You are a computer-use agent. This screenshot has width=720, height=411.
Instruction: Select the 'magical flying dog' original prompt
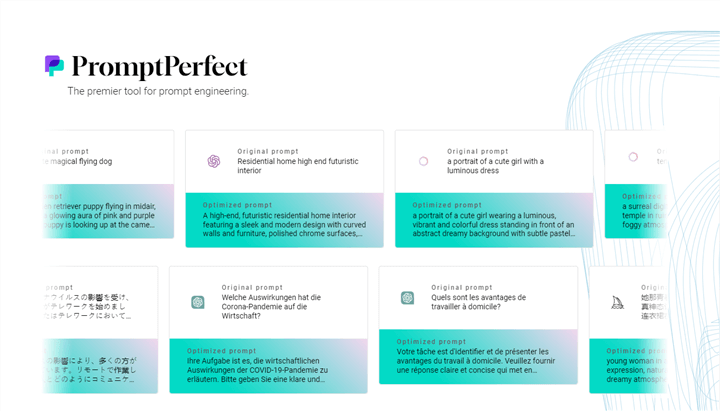click(x=78, y=160)
